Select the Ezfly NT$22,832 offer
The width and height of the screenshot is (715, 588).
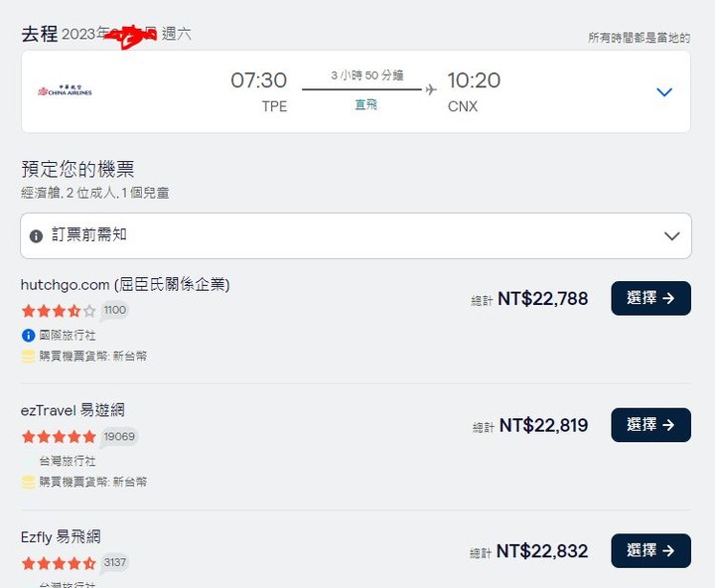pyautogui.click(x=650, y=550)
